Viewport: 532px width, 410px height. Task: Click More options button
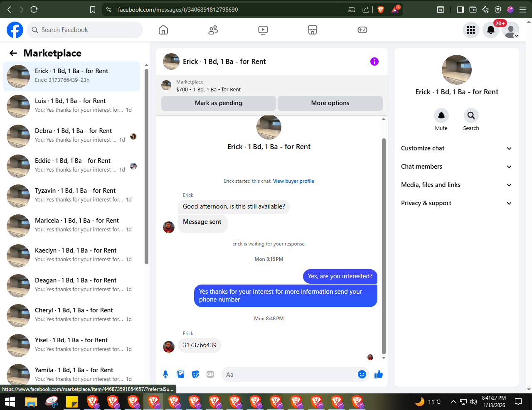(x=330, y=103)
